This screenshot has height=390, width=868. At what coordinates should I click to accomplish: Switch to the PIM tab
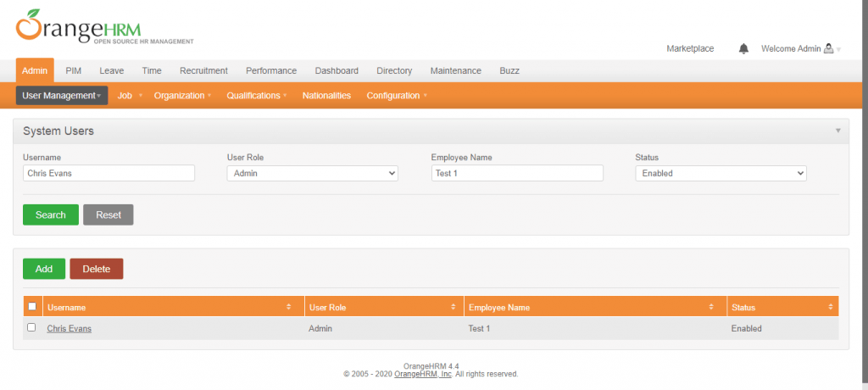pos(74,70)
